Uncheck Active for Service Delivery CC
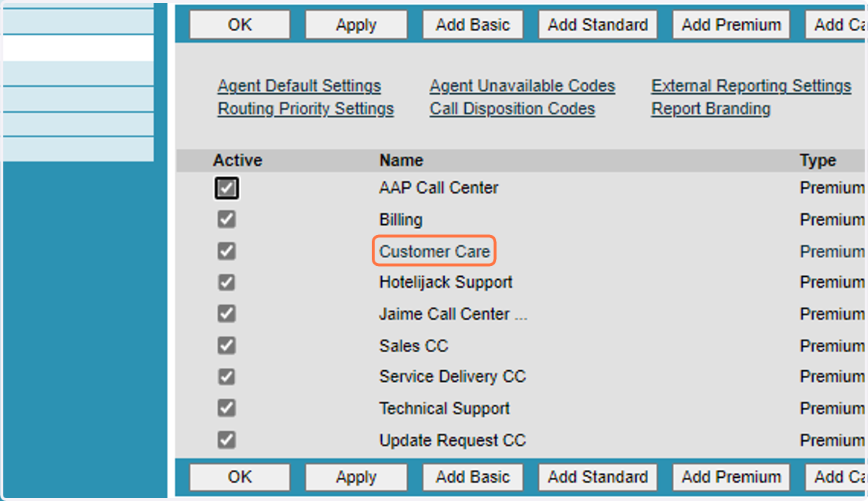 click(226, 377)
